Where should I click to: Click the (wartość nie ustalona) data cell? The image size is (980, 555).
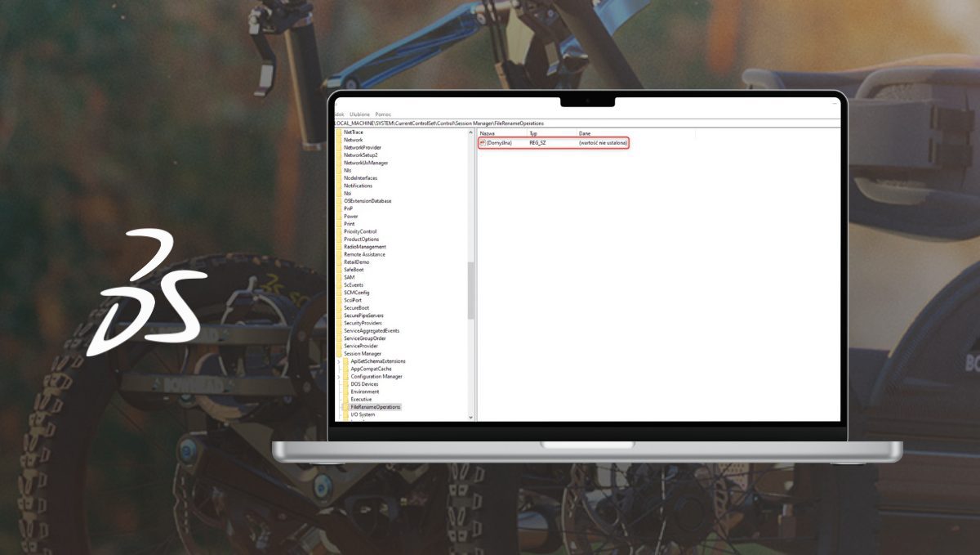[x=604, y=142]
